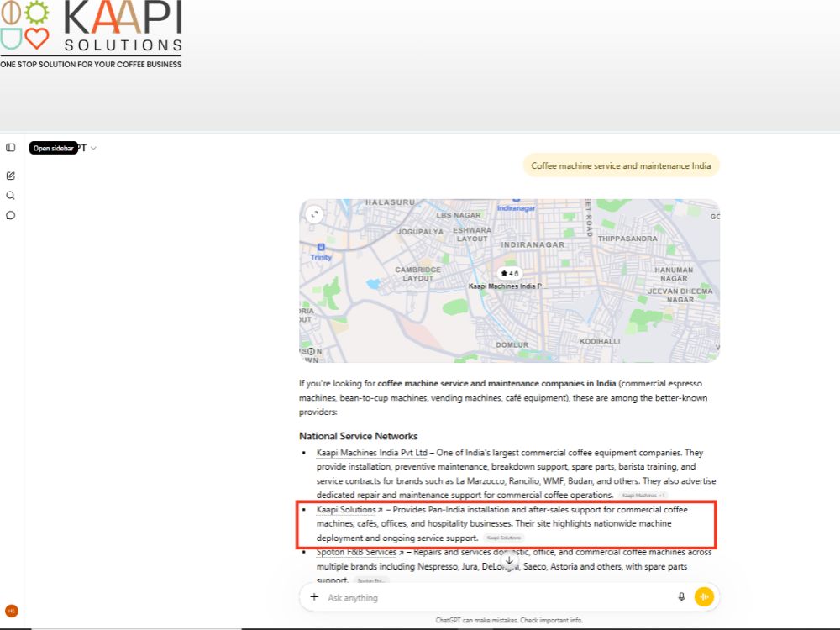Open the orange user profile avatar

click(x=11, y=612)
